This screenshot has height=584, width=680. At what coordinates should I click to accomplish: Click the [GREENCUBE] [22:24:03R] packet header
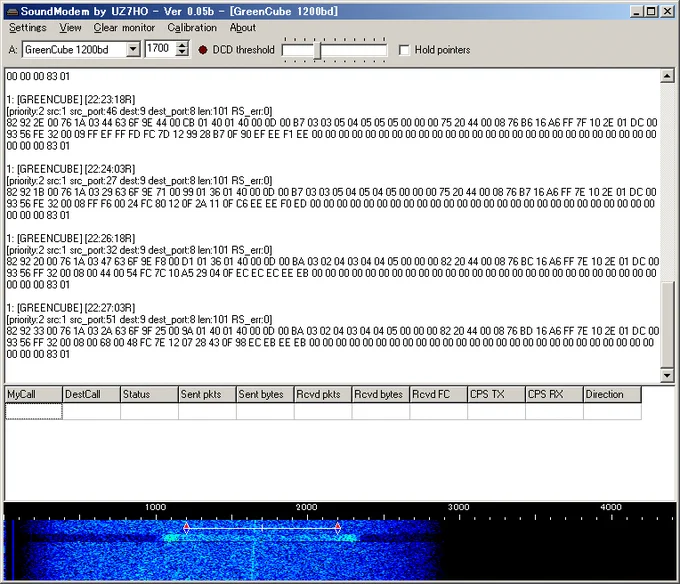71,169
